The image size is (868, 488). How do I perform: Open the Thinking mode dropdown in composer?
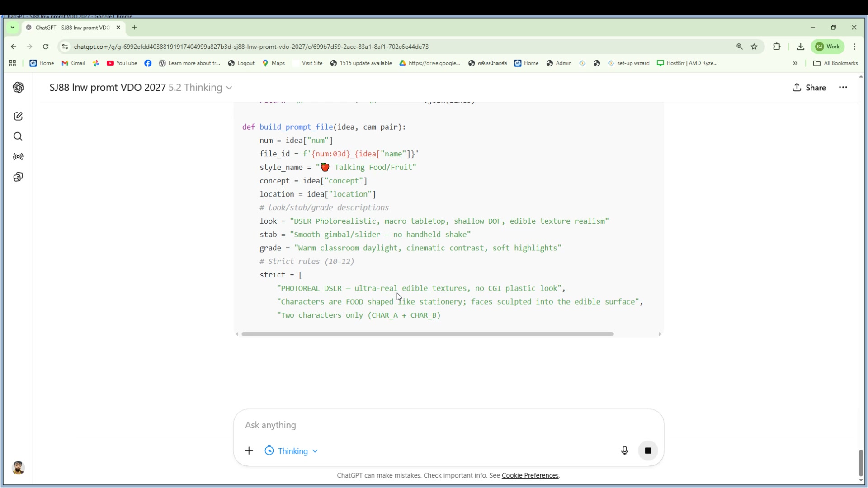pos(291,450)
